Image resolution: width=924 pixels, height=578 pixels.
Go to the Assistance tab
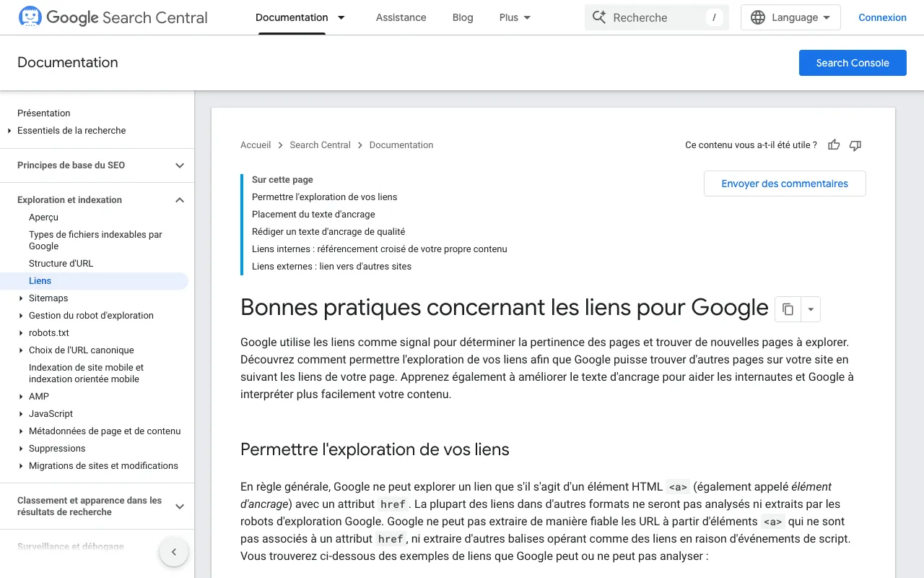[401, 17]
